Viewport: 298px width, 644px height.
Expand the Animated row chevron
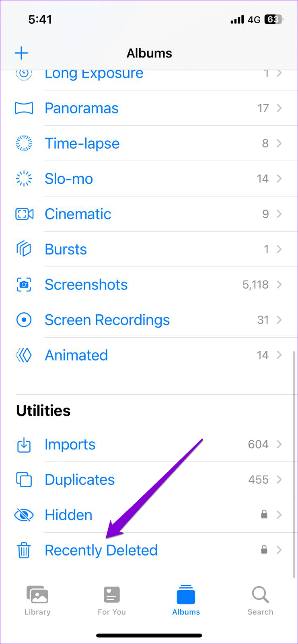[x=280, y=355]
